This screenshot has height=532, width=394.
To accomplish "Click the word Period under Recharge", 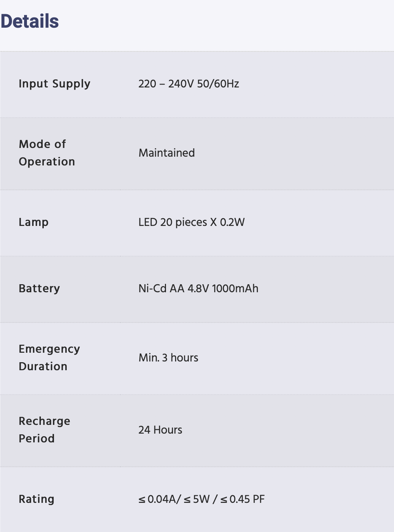I will coord(36,439).
